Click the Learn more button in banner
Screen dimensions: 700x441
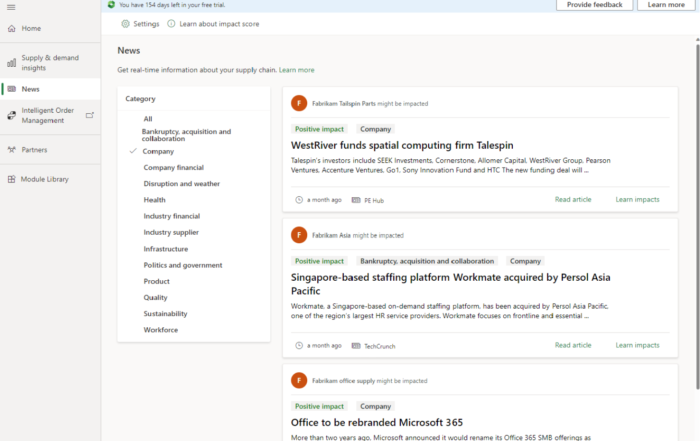[666, 4]
